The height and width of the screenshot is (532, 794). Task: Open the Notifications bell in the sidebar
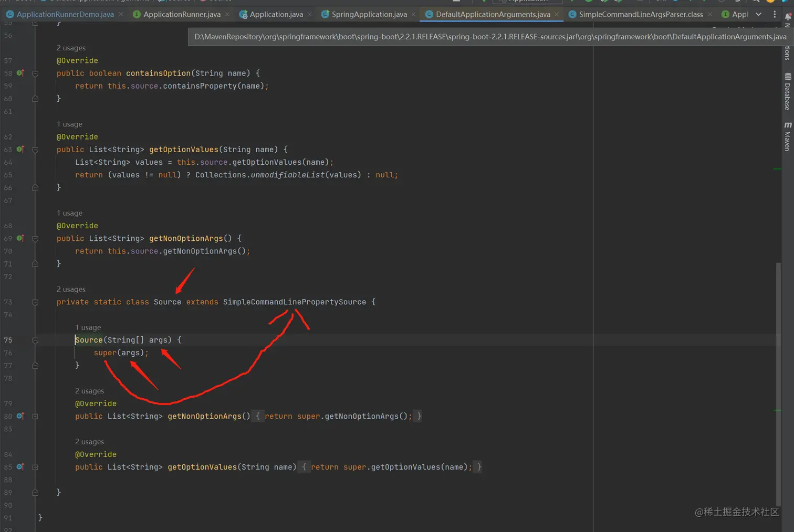[788, 17]
